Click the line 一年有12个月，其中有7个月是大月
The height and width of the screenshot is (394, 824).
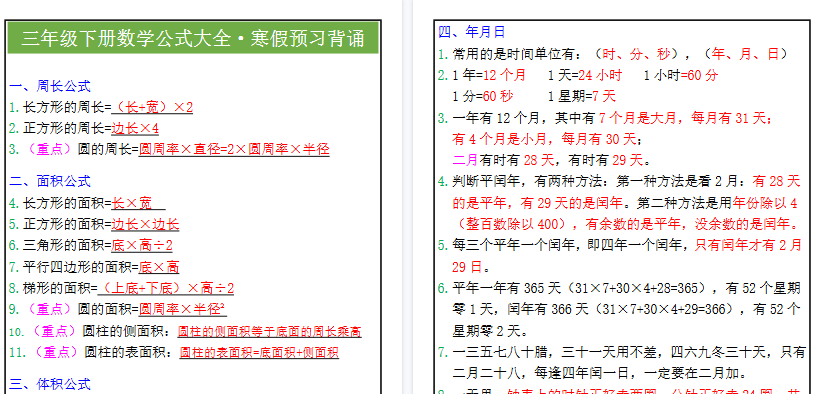(605, 118)
